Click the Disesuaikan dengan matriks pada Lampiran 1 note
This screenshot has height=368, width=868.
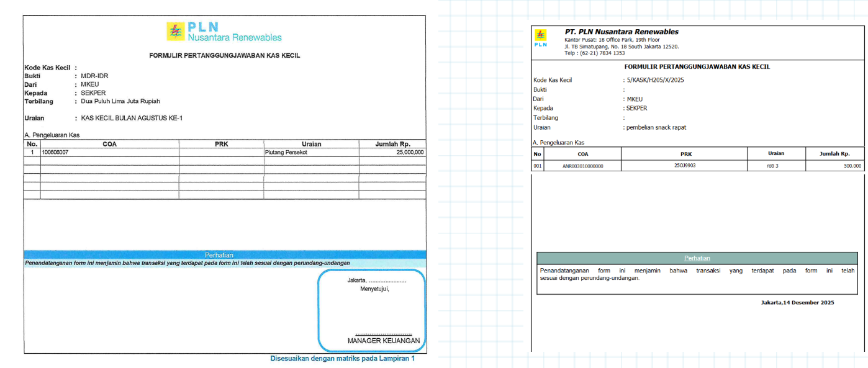tap(342, 359)
